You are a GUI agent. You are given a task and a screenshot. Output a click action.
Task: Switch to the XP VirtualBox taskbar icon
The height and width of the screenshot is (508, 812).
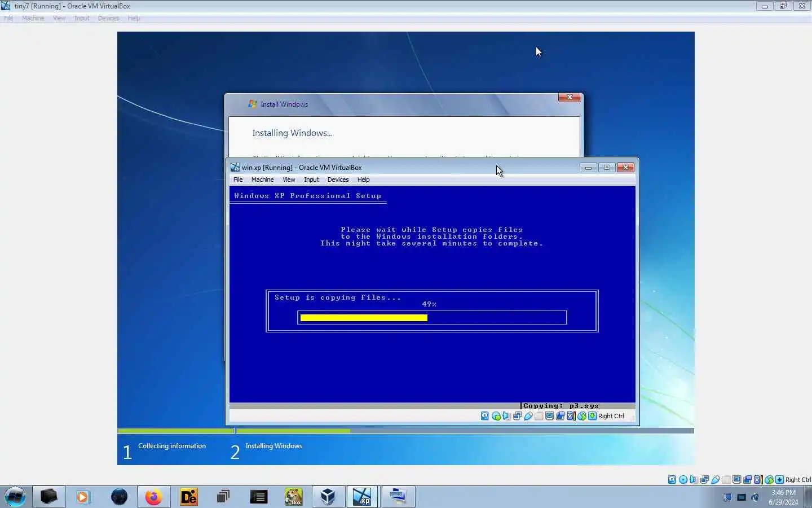coord(362,497)
